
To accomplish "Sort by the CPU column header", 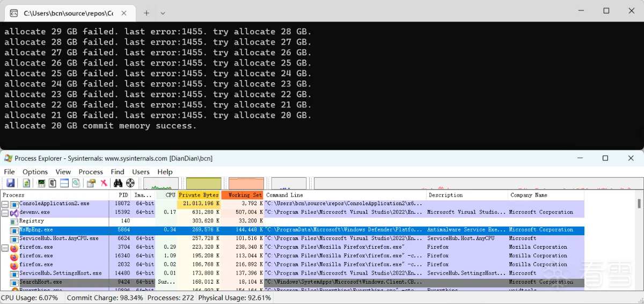I will tap(166, 195).
